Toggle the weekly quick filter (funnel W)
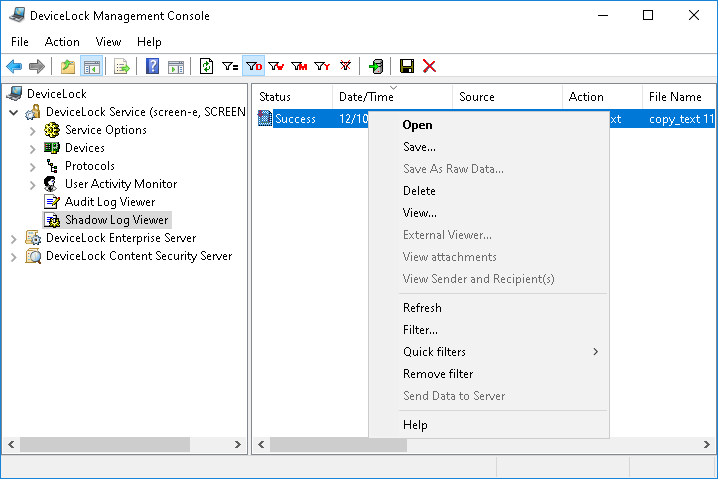 (x=276, y=67)
